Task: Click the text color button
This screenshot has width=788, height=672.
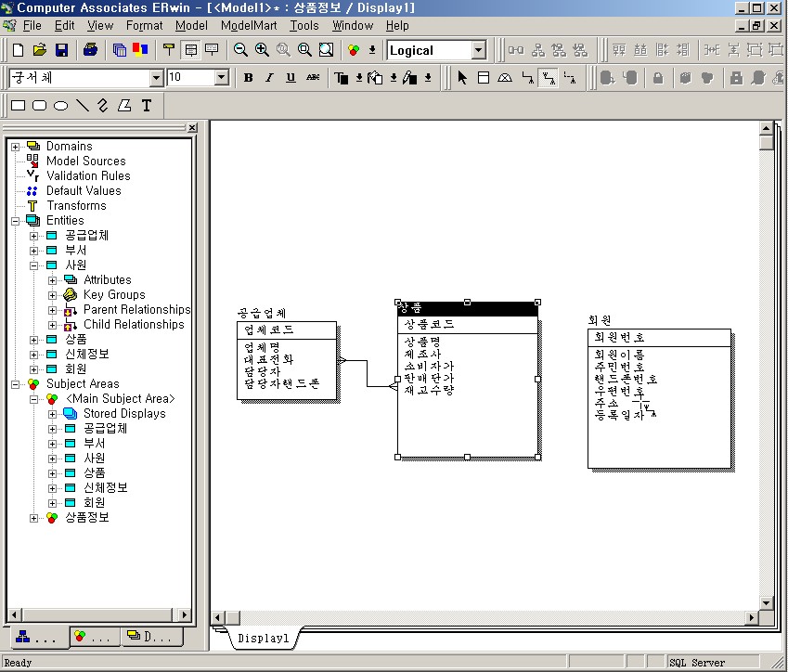Action: [342, 77]
